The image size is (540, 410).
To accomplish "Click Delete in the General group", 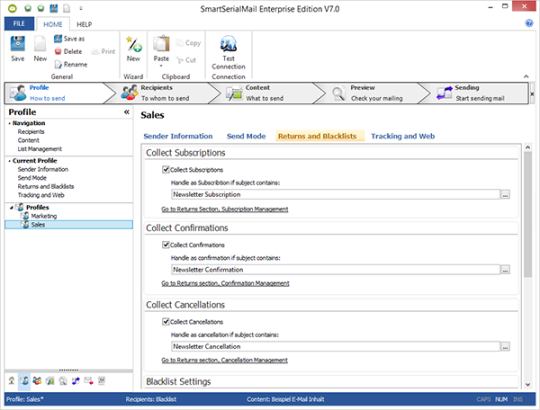I will 68,51.
